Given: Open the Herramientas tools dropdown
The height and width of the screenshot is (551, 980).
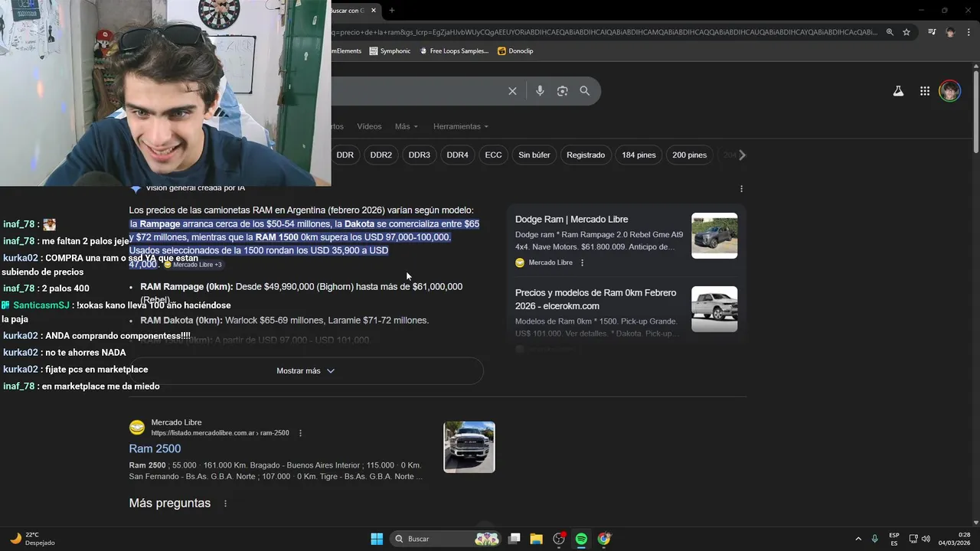Looking at the screenshot, I should 461,126.
